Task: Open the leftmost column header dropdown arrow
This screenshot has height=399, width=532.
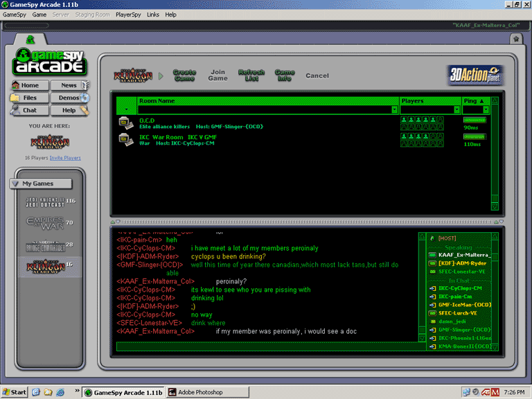Action: coord(127,109)
